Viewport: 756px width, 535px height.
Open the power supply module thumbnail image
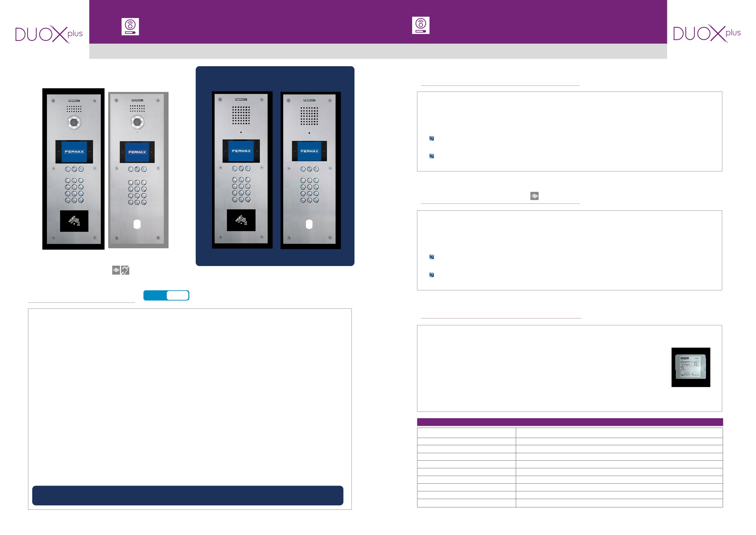[690, 367]
